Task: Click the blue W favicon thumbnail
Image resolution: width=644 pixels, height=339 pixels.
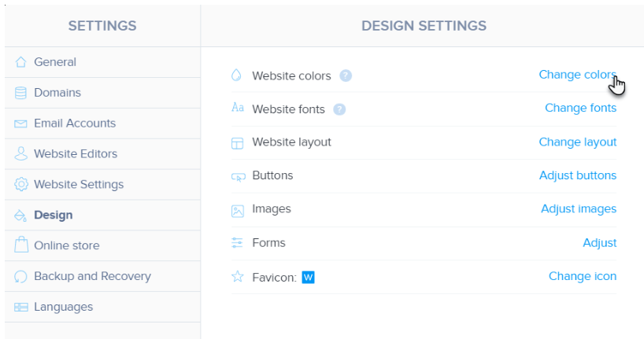Action: pos(308,278)
